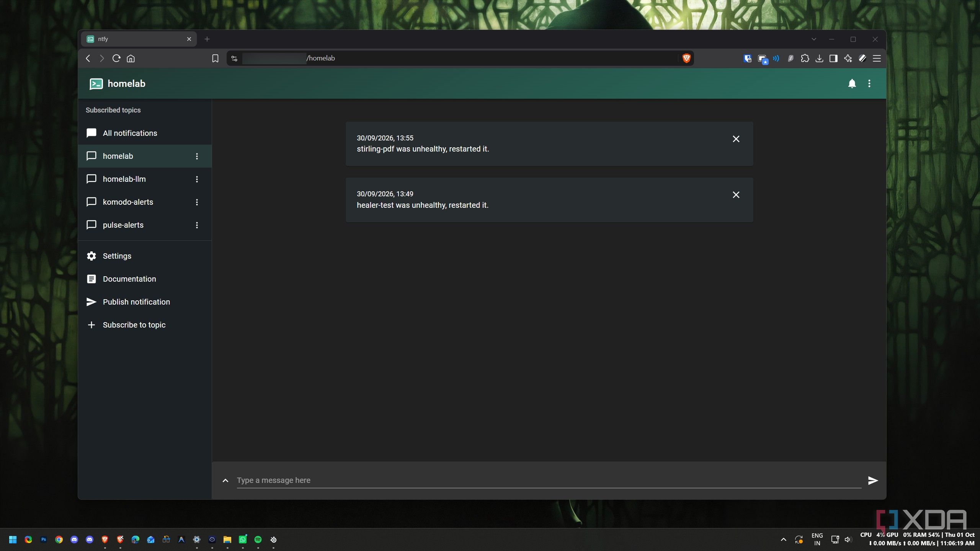Show All notifications in sidebar
This screenshot has width=980, height=551.
click(145, 133)
